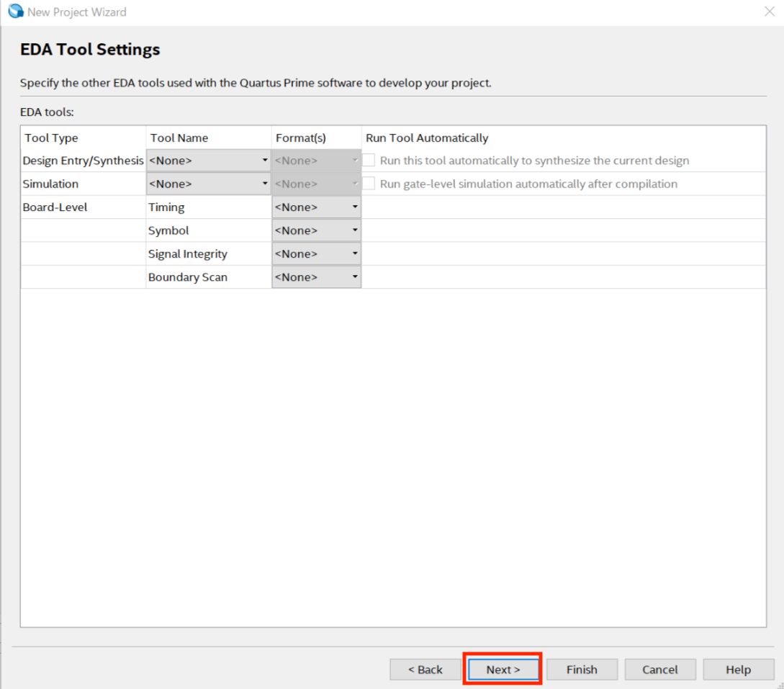Close the New Project Wizard window

click(768, 12)
